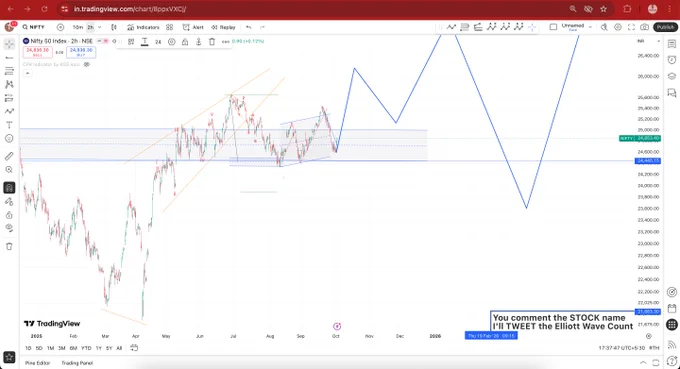Select the second Elliott wave favorite tool

click(505, 27)
